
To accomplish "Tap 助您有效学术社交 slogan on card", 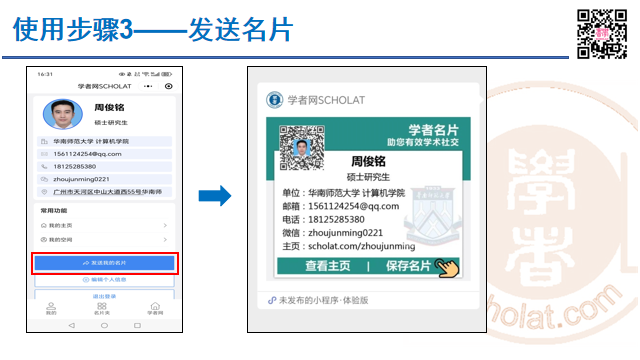I will coord(423,142).
